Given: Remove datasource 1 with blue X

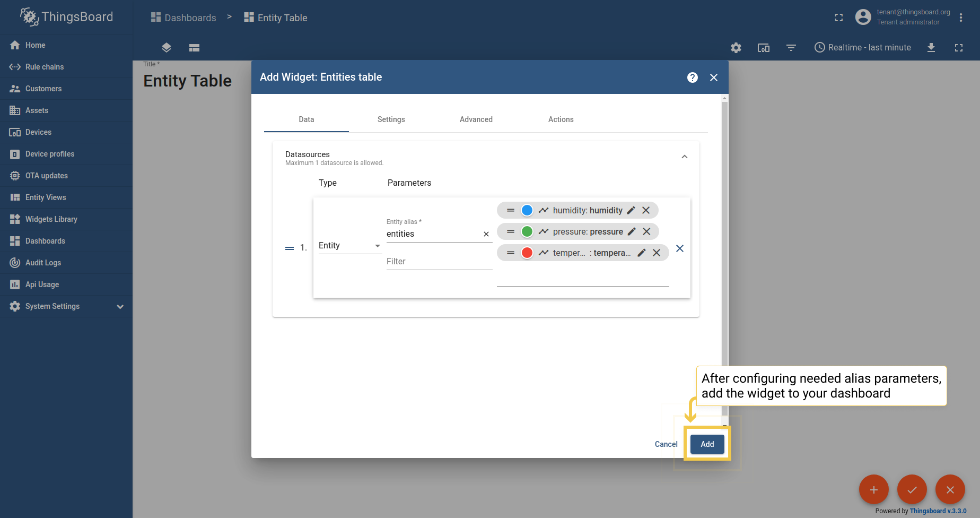Looking at the screenshot, I should pos(680,248).
